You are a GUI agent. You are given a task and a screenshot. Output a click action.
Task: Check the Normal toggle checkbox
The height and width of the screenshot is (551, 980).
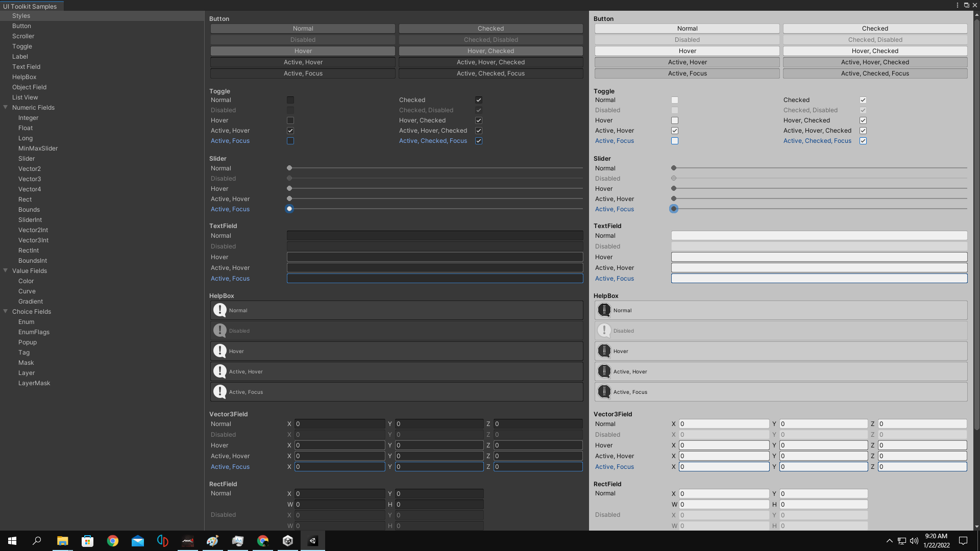pyautogui.click(x=290, y=99)
